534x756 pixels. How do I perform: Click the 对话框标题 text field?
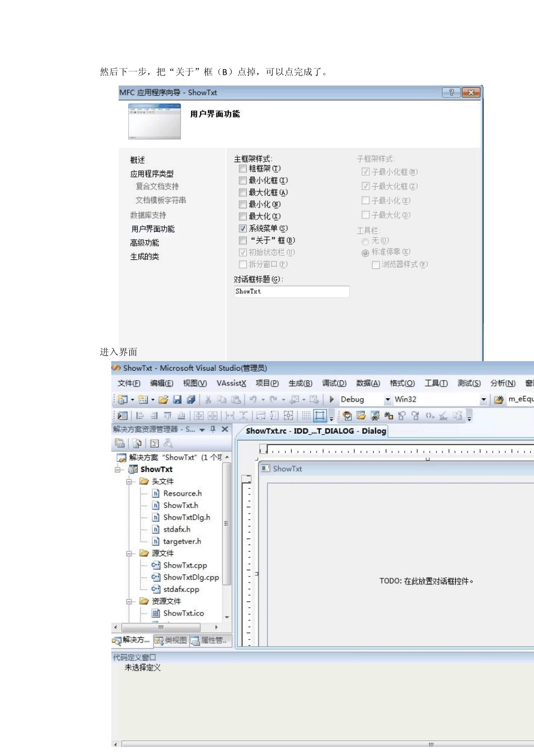tap(292, 291)
